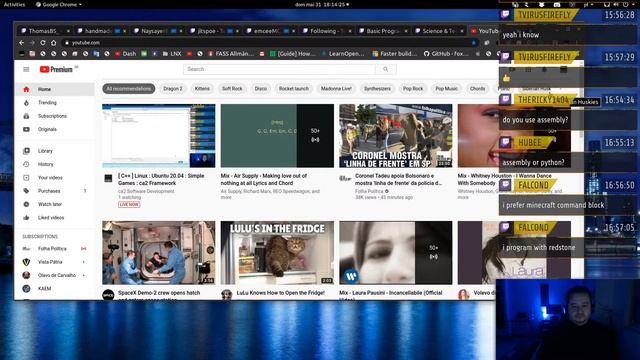640x360 pixels.
Task: Select All recommendations chip
Action: [x=129, y=89]
